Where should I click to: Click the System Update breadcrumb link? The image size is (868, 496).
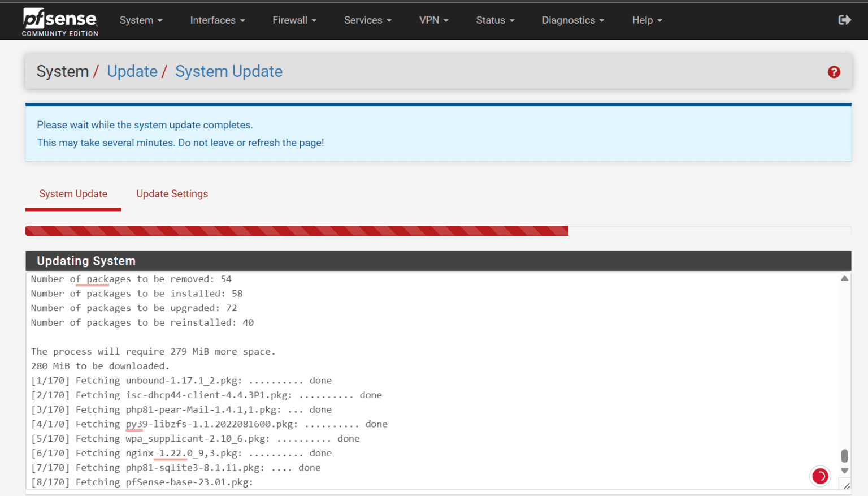pyautogui.click(x=229, y=71)
